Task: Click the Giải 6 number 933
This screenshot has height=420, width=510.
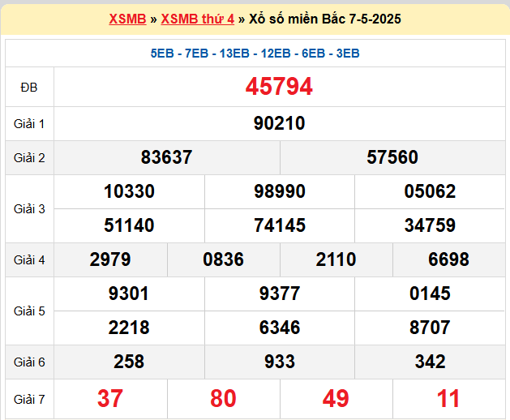Action: pos(280,362)
